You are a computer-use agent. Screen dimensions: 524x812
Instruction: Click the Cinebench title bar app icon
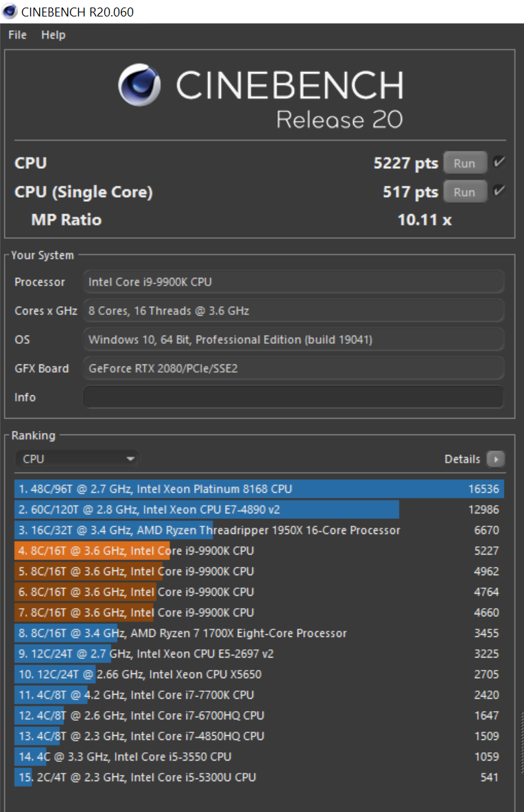10,11
